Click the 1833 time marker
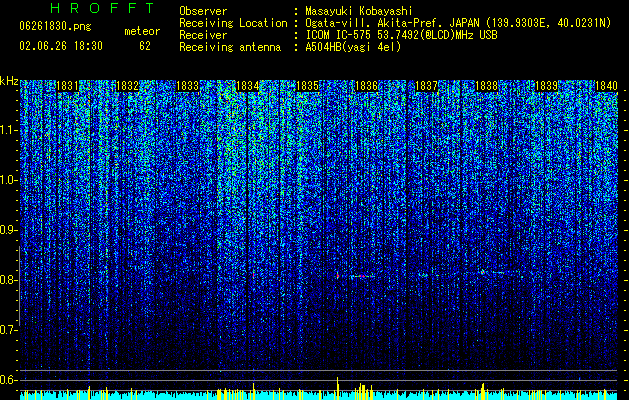The image size is (629, 400). click(x=187, y=86)
